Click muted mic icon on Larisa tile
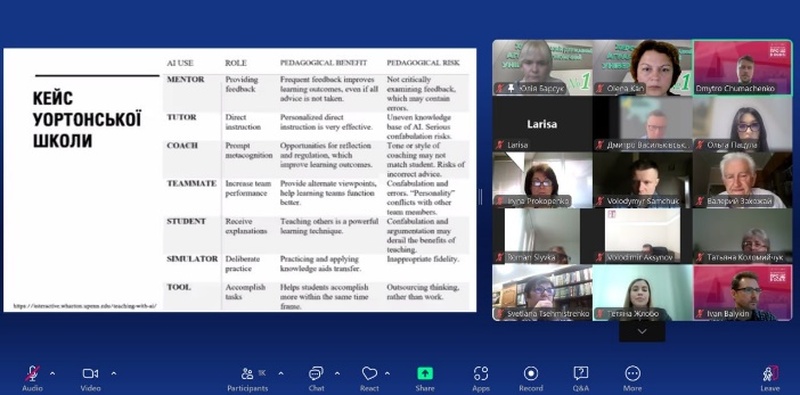 click(499, 145)
